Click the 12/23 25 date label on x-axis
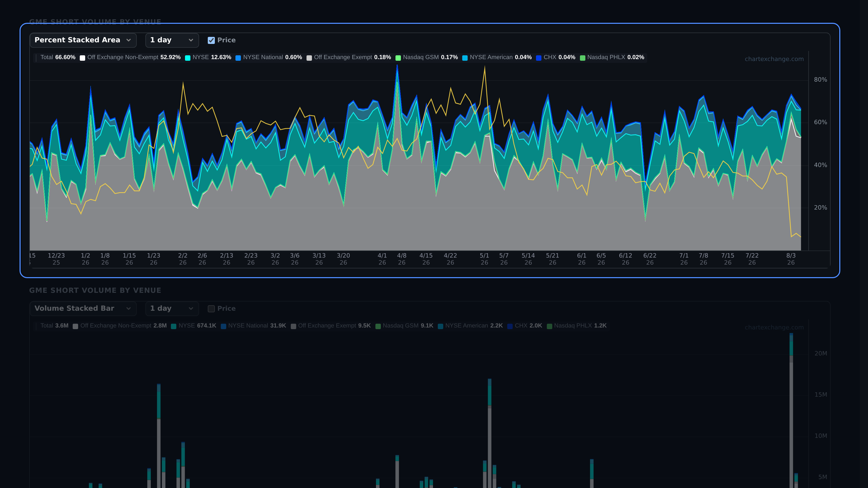The height and width of the screenshot is (488, 868). [x=56, y=259]
